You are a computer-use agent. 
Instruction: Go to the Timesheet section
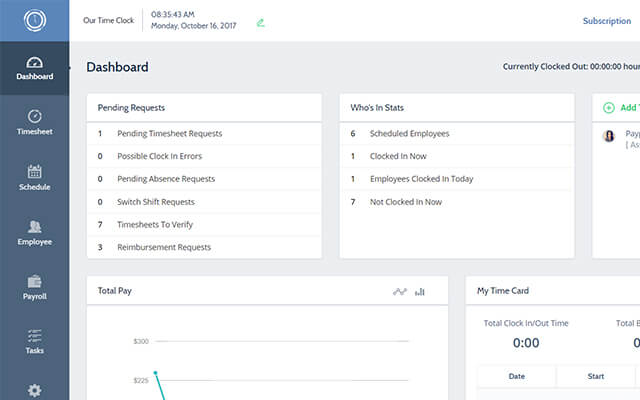point(34,122)
